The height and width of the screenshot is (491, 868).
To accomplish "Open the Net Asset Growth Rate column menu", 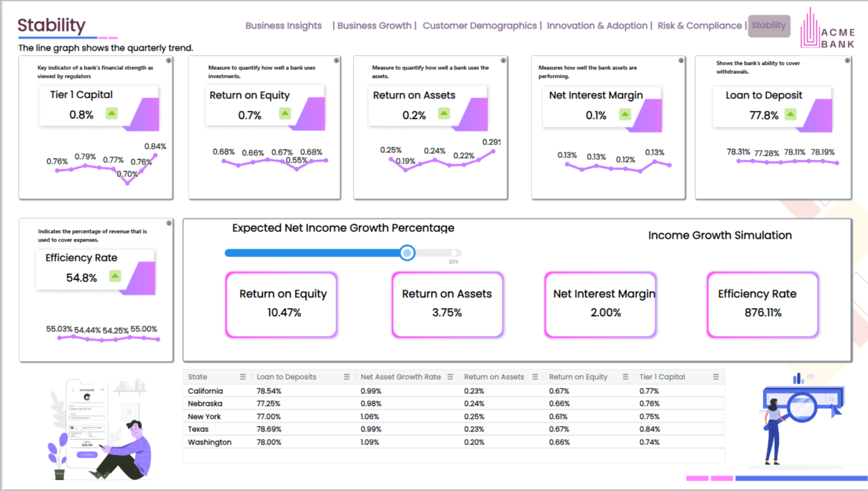I will point(450,377).
